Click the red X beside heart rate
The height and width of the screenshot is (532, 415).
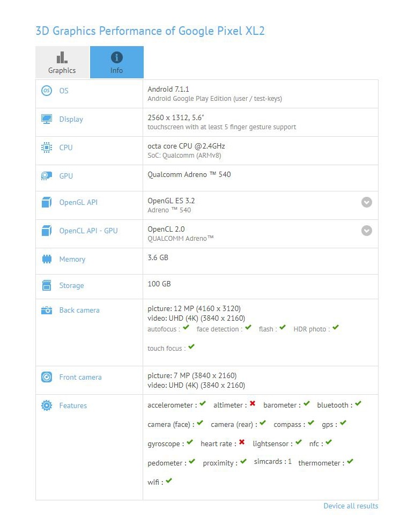[242, 442]
